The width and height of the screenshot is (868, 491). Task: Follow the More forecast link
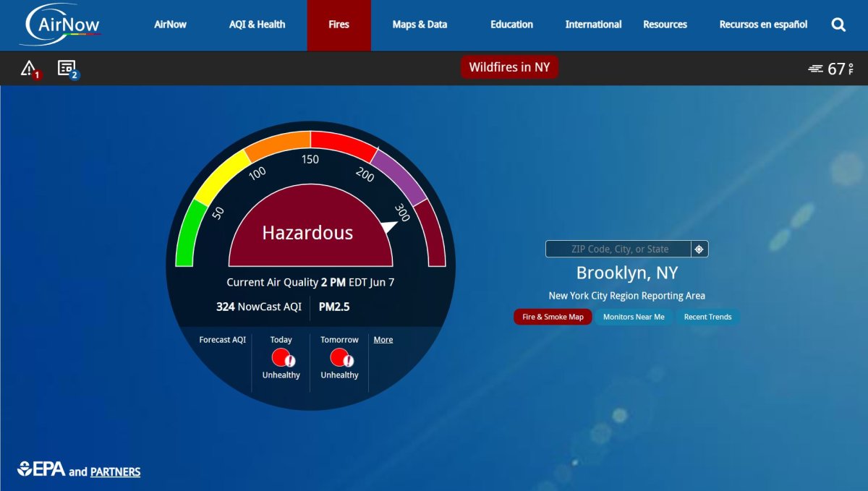pos(383,340)
